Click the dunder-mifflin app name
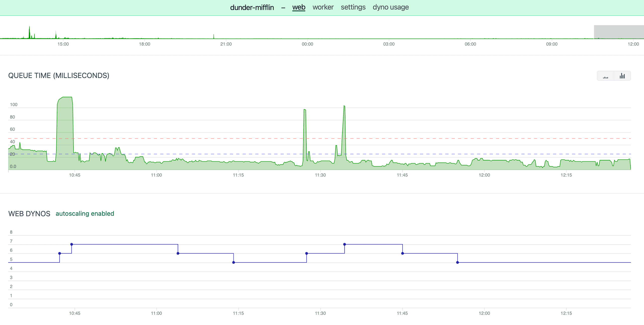The image size is (644, 325). pos(252,7)
